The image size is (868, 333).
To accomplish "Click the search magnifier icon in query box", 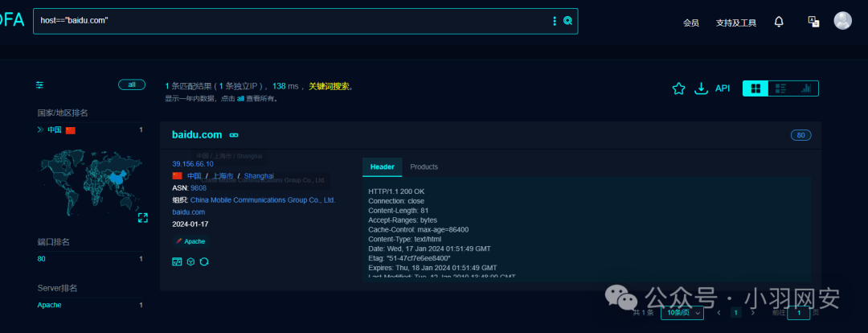I will [x=567, y=21].
